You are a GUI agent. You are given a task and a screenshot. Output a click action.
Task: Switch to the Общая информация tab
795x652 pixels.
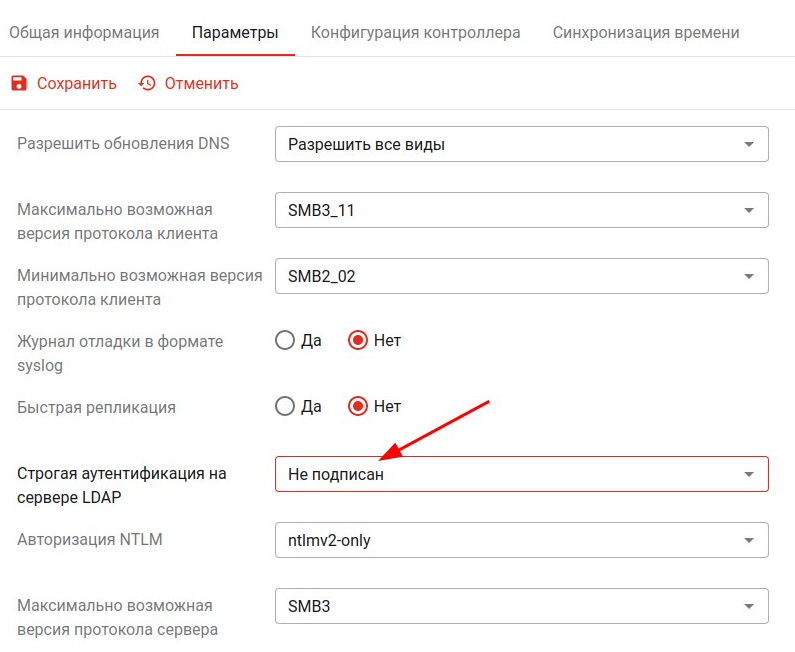pyautogui.click(x=84, y=33)
